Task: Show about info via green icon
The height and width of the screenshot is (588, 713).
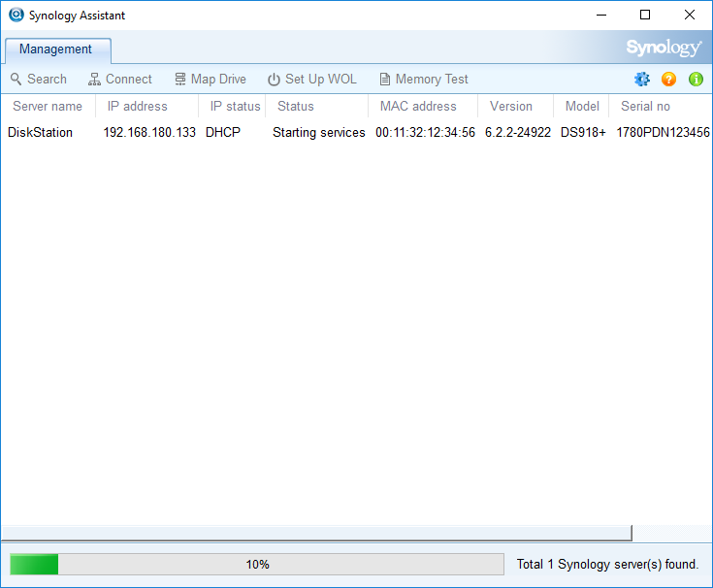Action: (696, 80)
